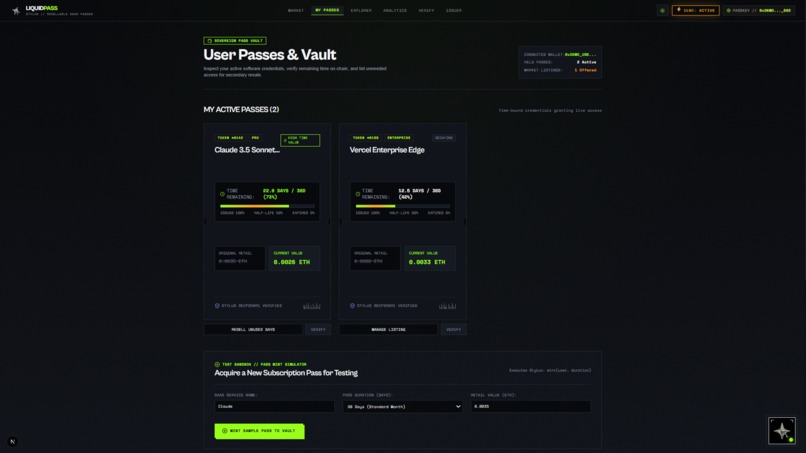This screenshot has width=806, height=453.
Task: Open the Claude 3.5 Sonnet pass card title
Action: click(247, 150)
